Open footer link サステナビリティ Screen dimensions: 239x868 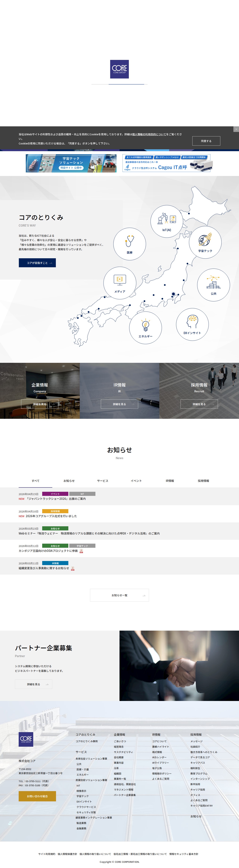123,752
